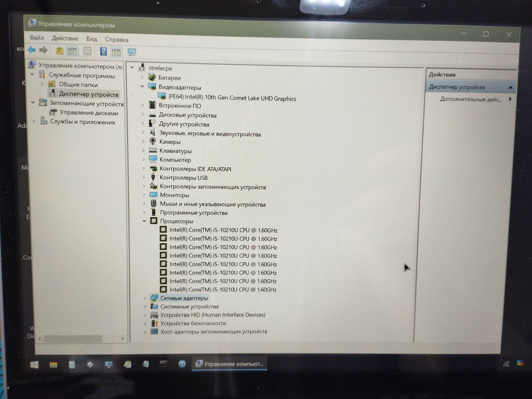Select Хост-адаптеры запоминающих устройств category
Viewport: 532px width, 399px height.
tap(214, 331)
